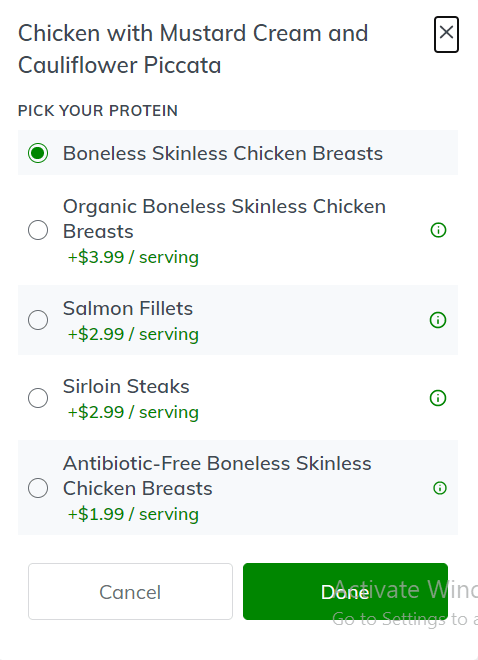Click the Organic Boneless Skinless Chicken Breasts label
This screenshot has width=478, height=660.
pos(224,219)
